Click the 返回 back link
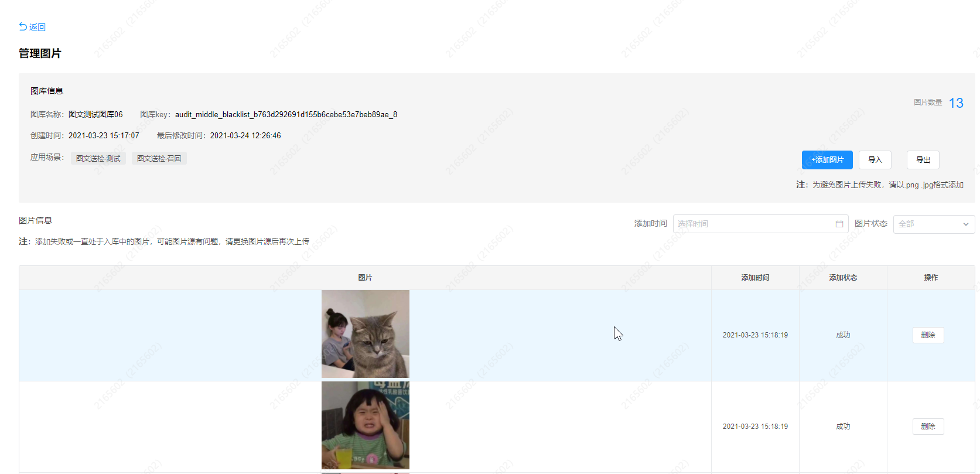This screenshot has width=980, height=474. (x=32, y=27)
